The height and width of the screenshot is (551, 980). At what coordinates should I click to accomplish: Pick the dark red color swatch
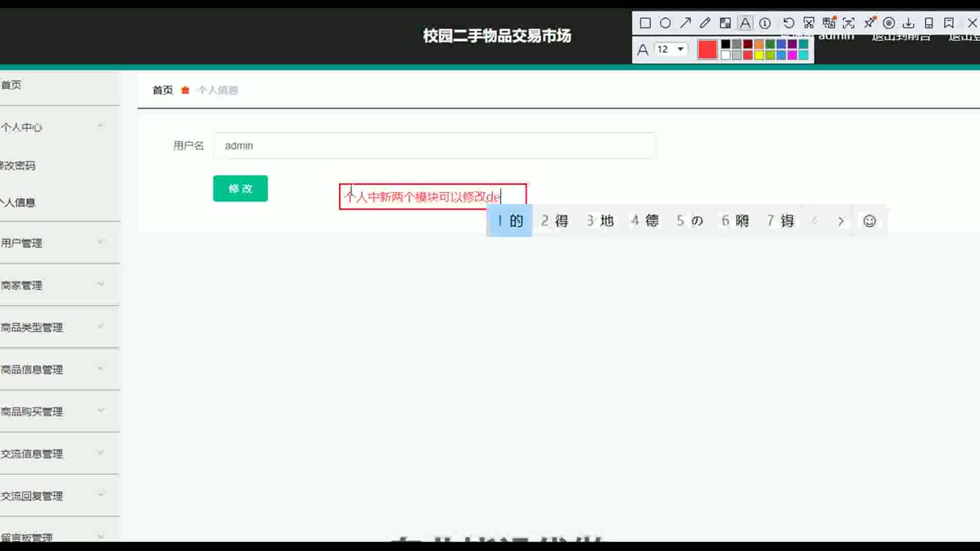click(x=748, y=44)
